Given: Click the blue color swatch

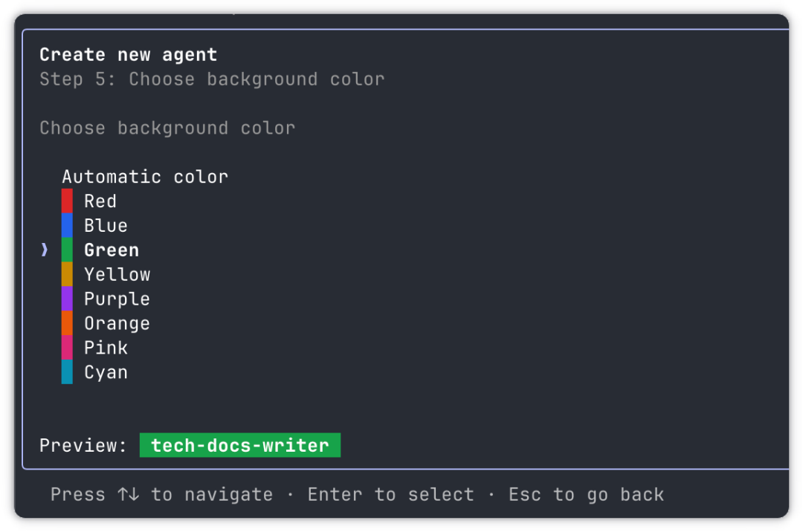Looking at the screenshot, I should (x=67, y=226).
